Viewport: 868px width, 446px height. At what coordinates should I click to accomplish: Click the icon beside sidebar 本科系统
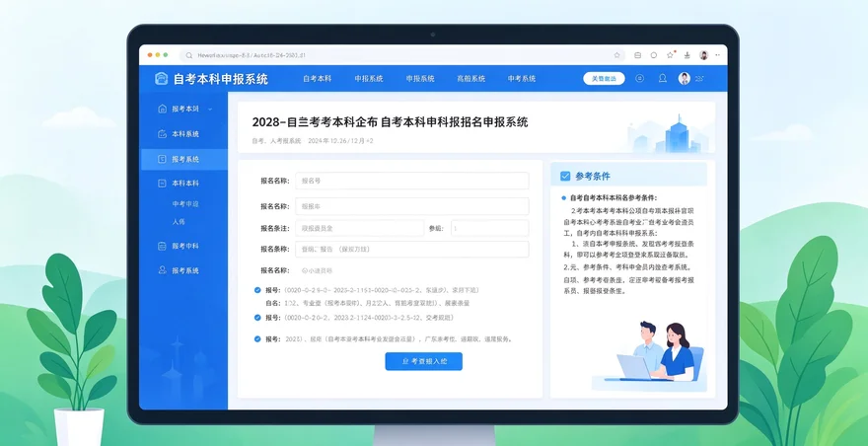tap(162, 134)
